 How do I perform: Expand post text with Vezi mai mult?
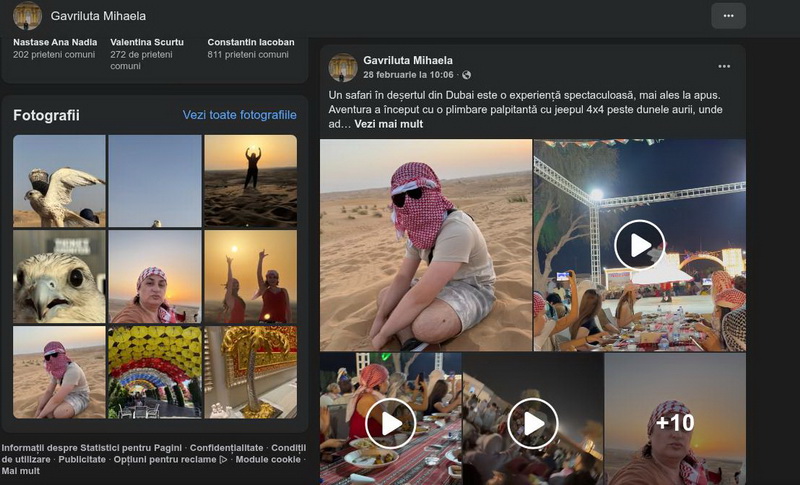click(x=388, y=124)
